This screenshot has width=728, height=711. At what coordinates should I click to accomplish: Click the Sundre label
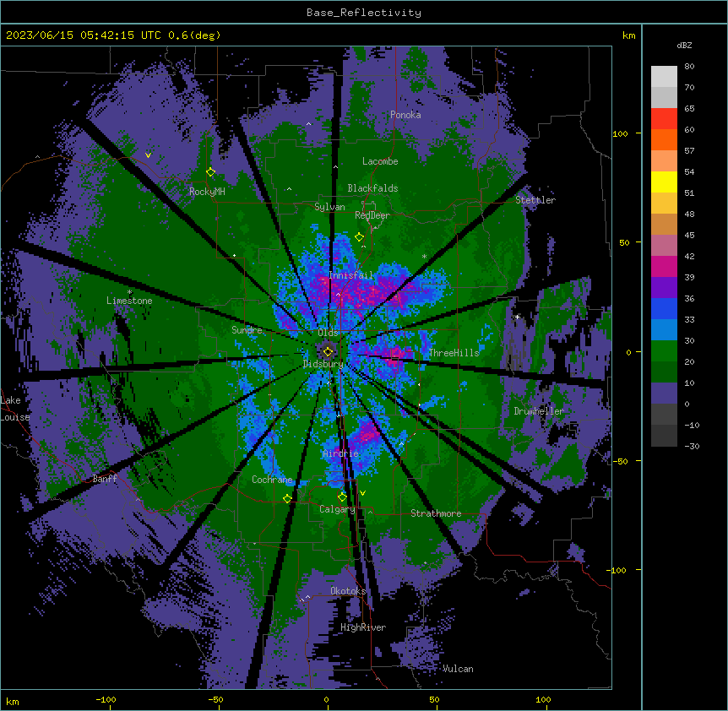[x=247, y=330]
